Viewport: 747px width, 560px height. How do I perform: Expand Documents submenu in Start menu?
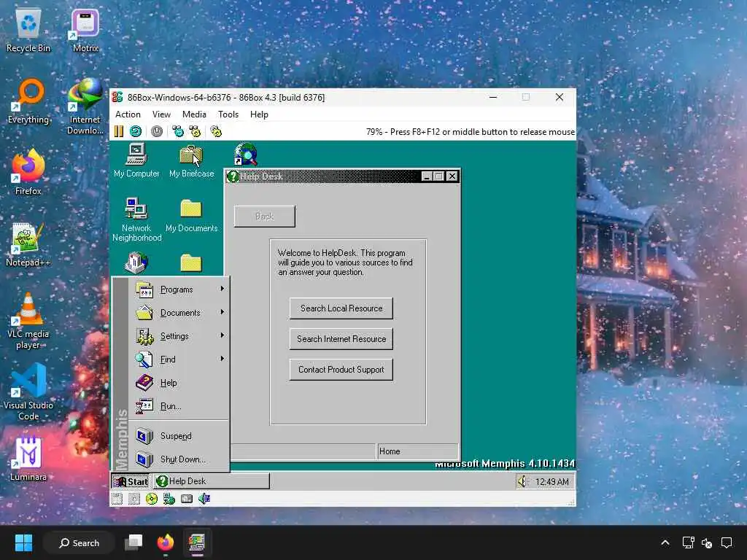tap(179, 312)
